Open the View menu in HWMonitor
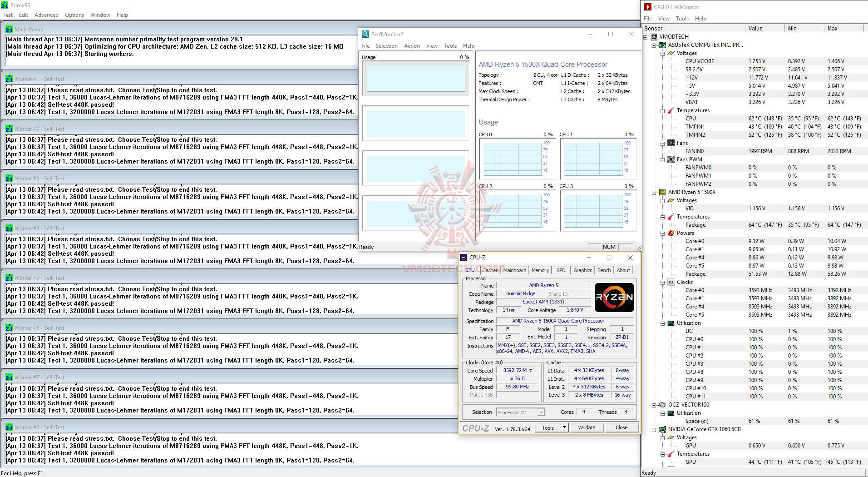The height and width of the screenshot is (477, 868). point(664,19)
